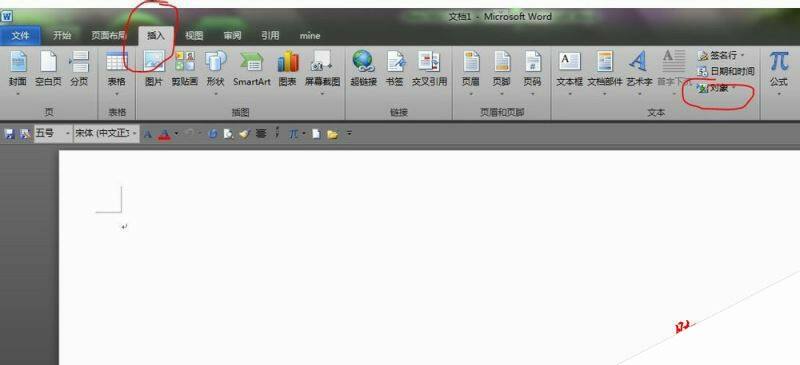Switch to the 引用 References tab
This screenshot has width=800, height=365.
(270, 36)
